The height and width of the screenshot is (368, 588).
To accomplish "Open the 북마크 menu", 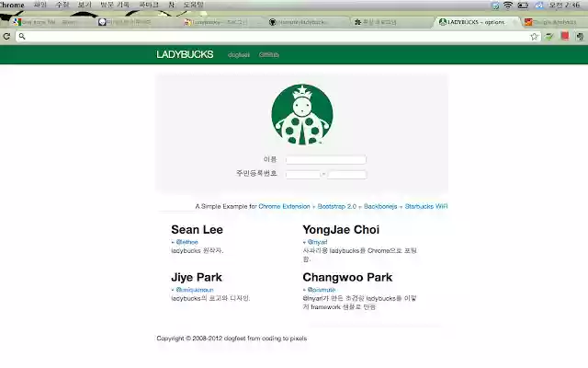I will tap(149, 5).
